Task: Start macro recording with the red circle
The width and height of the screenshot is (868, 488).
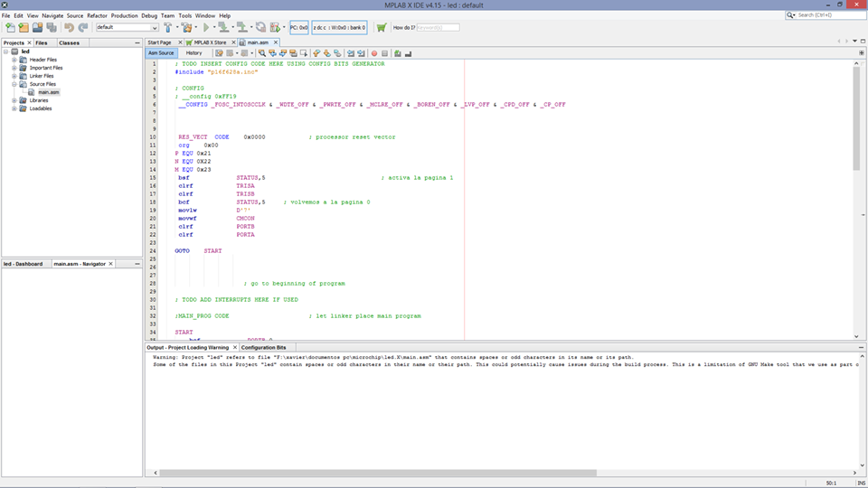Action: (x=374, y=53)
